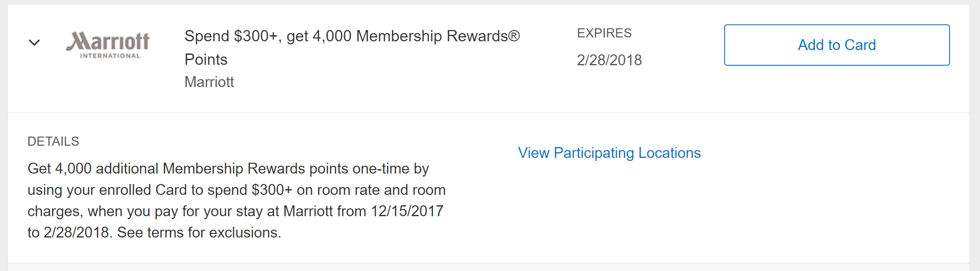Collapse the Marriott offer details chevron
The height and width of the screenshot is (271, 980).
34,43
